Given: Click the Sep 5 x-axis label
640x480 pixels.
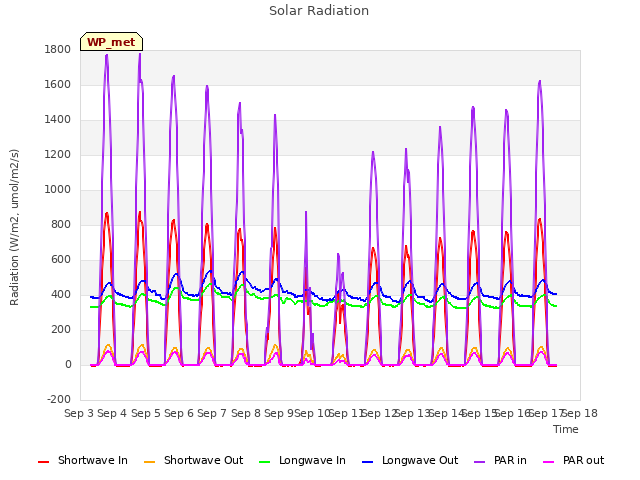Looking at the screenshot, I should point(146,413).
